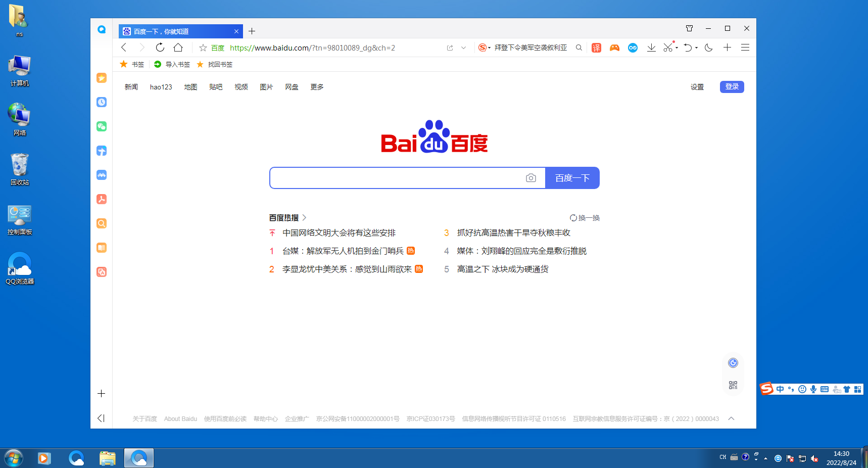Click the 百度一下 search button
Viewport: 868px width, 468px height.
point(572,178)
